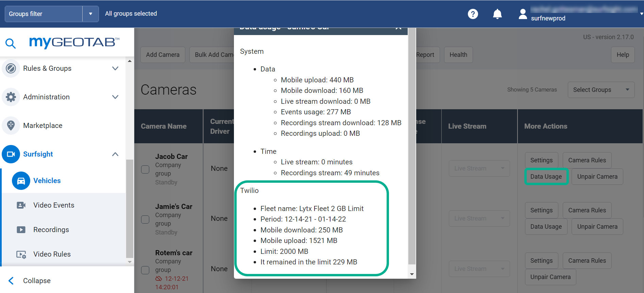Open Camera Rules for Jamie's Car

tap(587, 210)
